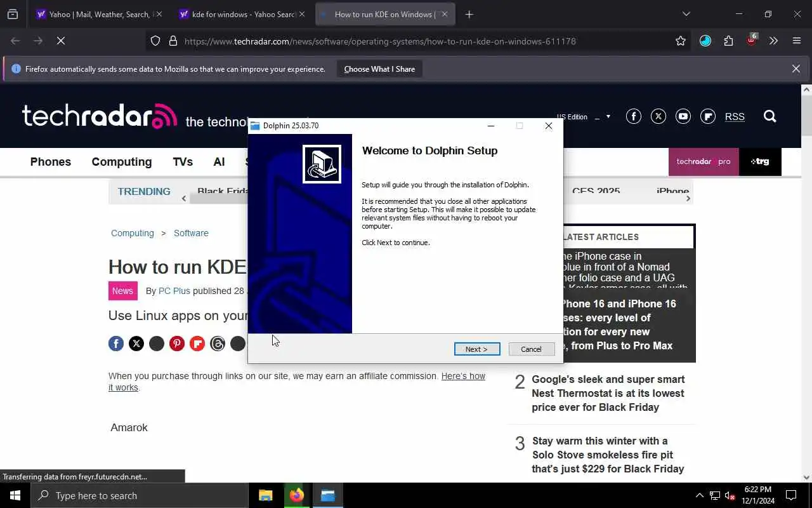Share article on Threads icon

(x=218, y=344)
